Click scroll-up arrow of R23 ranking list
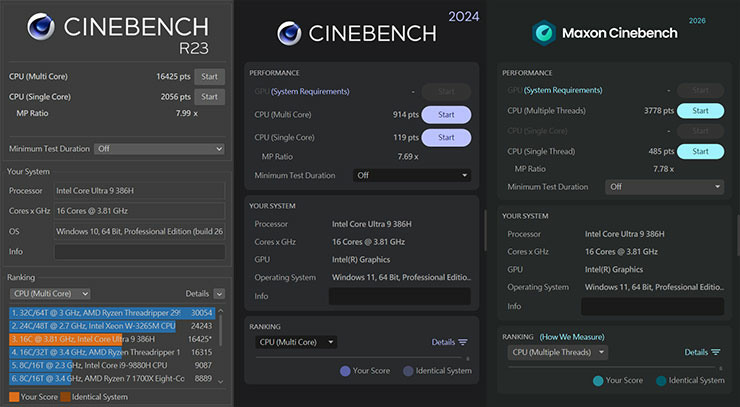 [220, 311]
